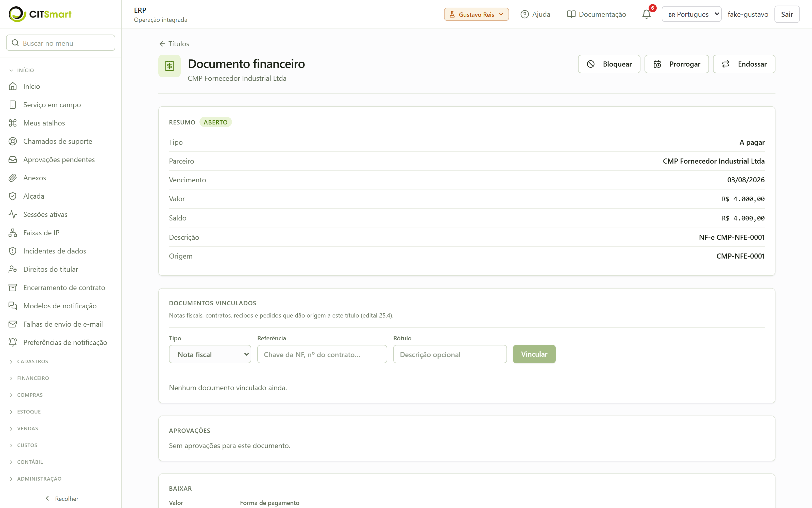Expand the ADMINISTRAÇÃO menu section
Screen dimensions: 812x508
click(36, 479)
